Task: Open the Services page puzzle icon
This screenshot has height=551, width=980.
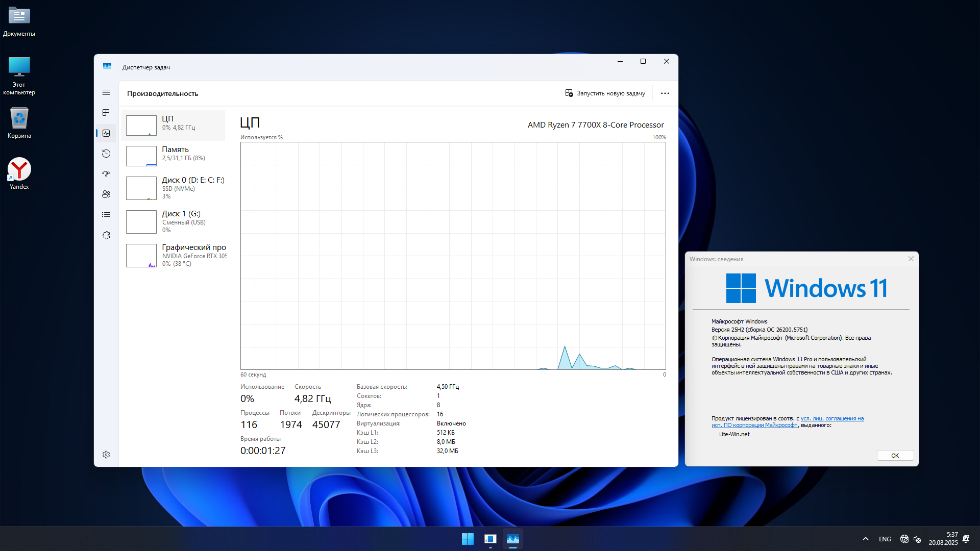Action: (x=106, y=235)
